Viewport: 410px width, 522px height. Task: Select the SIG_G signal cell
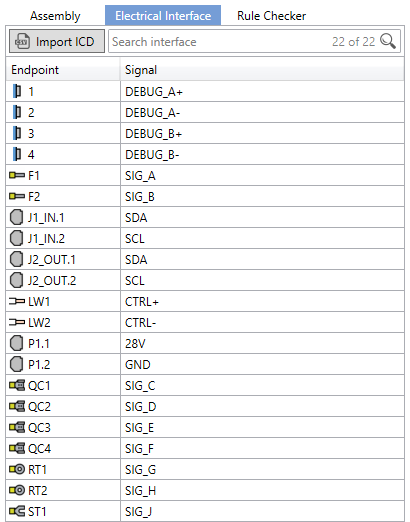pyautogui.click(x=262, y=469)
